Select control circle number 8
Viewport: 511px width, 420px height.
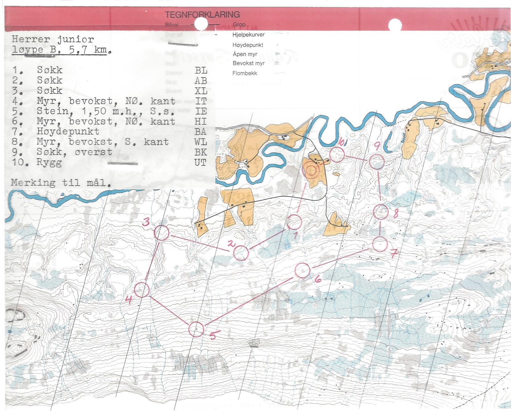click(381, 212)
